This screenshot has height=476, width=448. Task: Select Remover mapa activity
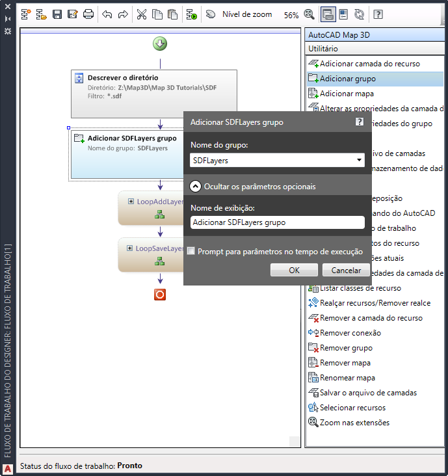[x=339, y=363]
